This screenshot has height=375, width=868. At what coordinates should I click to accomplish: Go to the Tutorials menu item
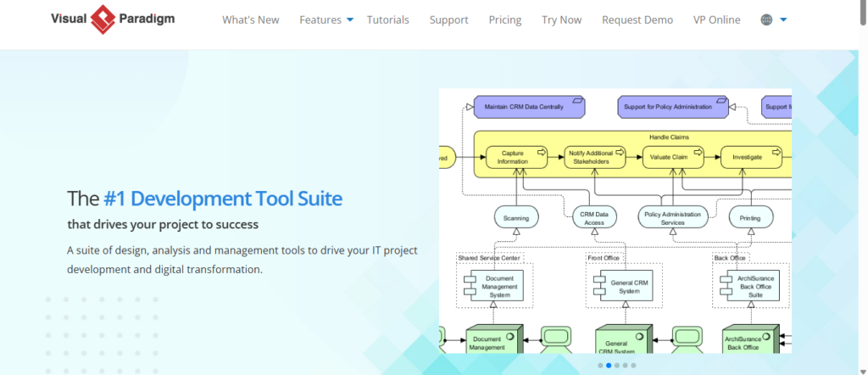(387, 20)
